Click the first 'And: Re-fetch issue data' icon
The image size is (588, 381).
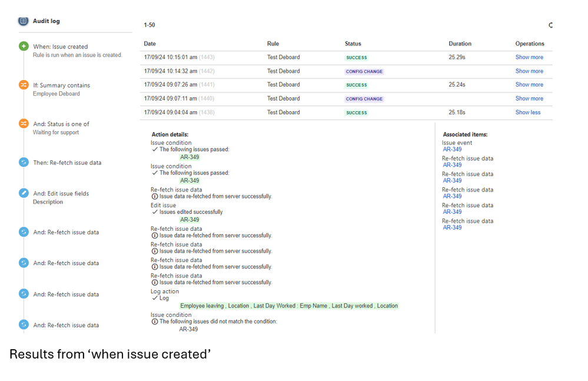(x=24, y=232)
